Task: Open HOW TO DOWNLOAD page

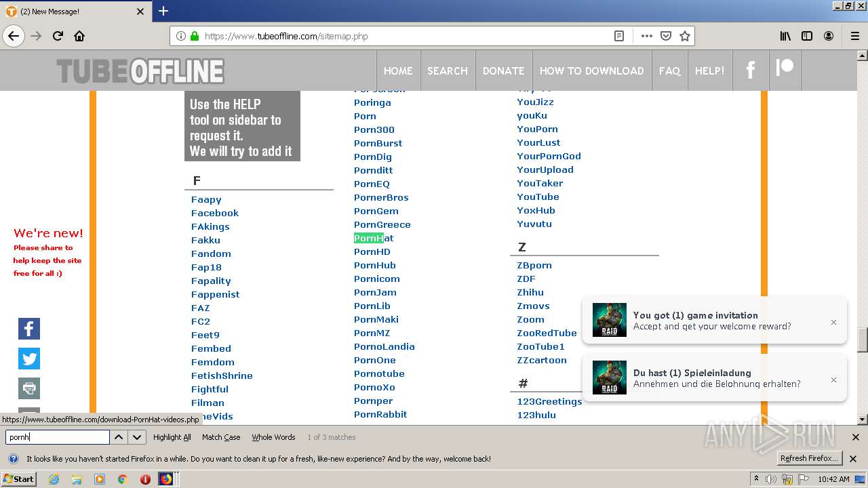Action: click(591, 70)
